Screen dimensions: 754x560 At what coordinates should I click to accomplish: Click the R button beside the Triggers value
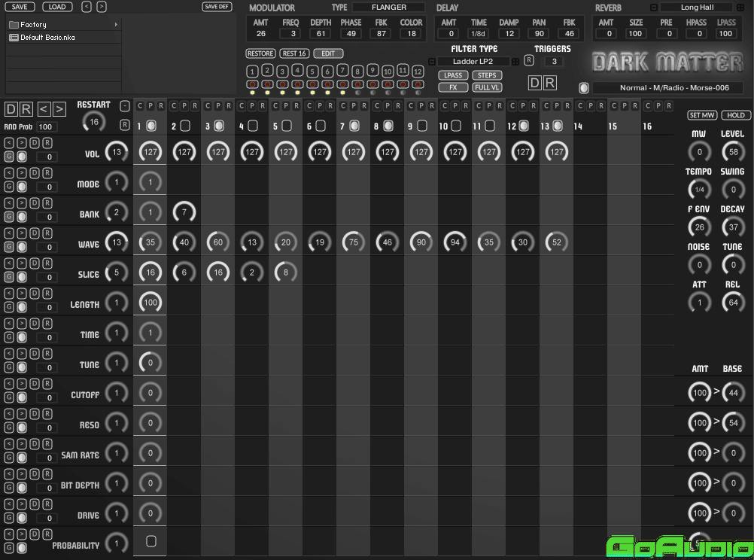pos(529,60)
